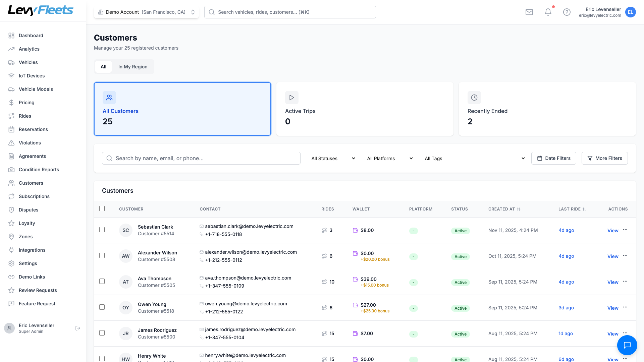
Task: Open the All Platforms dropdown
Action: (x=390, y=159)
